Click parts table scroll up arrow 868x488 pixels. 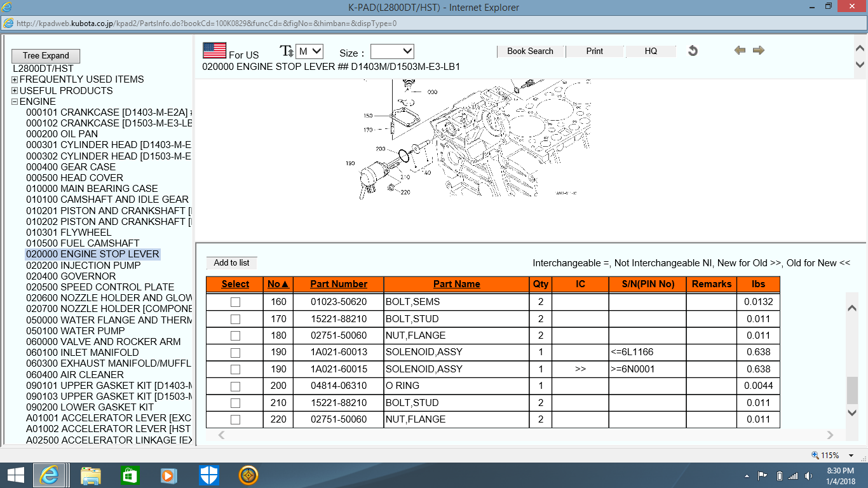pos(853,308)
